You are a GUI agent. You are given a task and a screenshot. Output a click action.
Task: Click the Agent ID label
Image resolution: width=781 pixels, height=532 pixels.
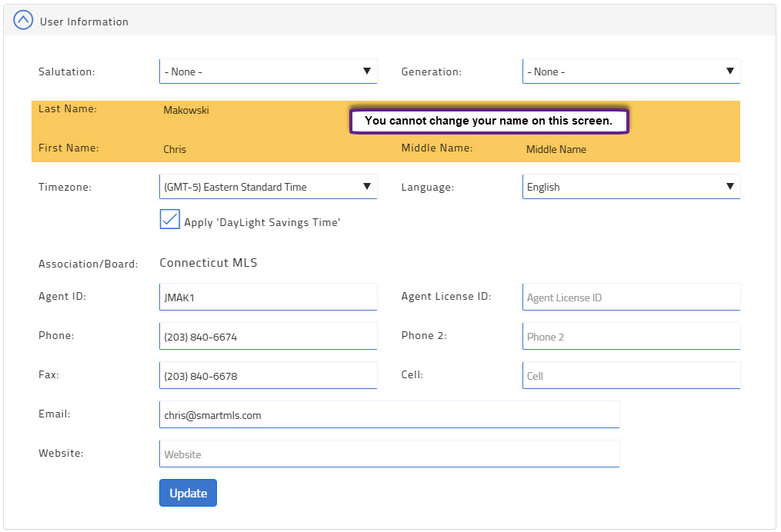coord(62,296)
